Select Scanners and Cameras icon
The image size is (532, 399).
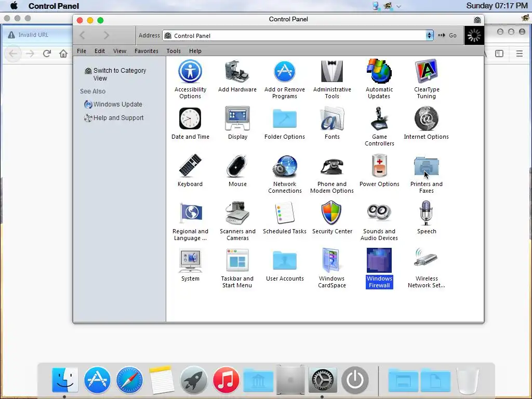[237, 213]
